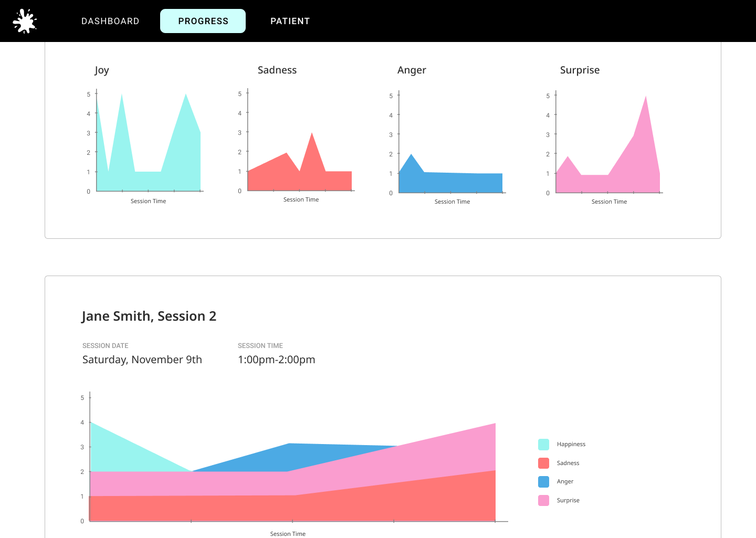This screenshot has height=538, width=756.
Task: Select the Progress tab
Action: point(203,21)
